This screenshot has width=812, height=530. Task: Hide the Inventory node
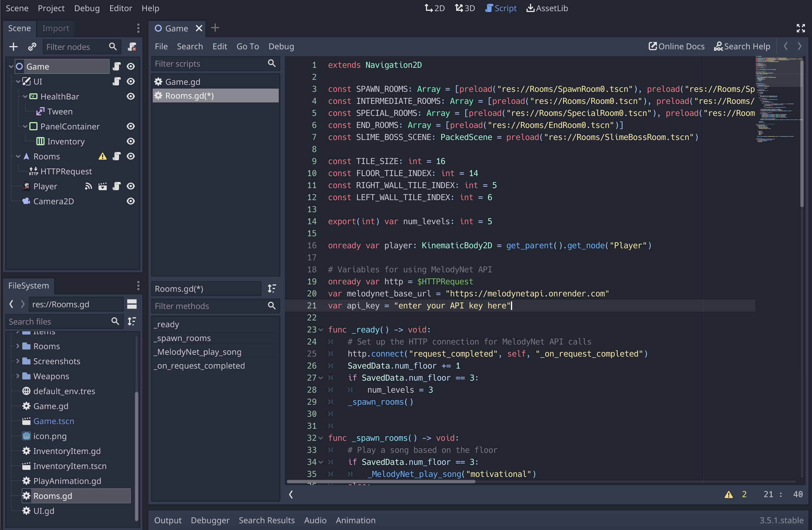pyautogui.click(x=131, y=141)
